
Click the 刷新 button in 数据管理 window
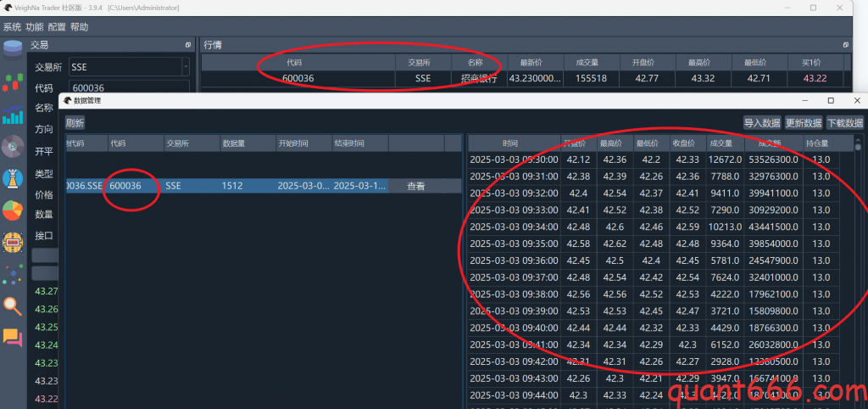coord(75,123)
